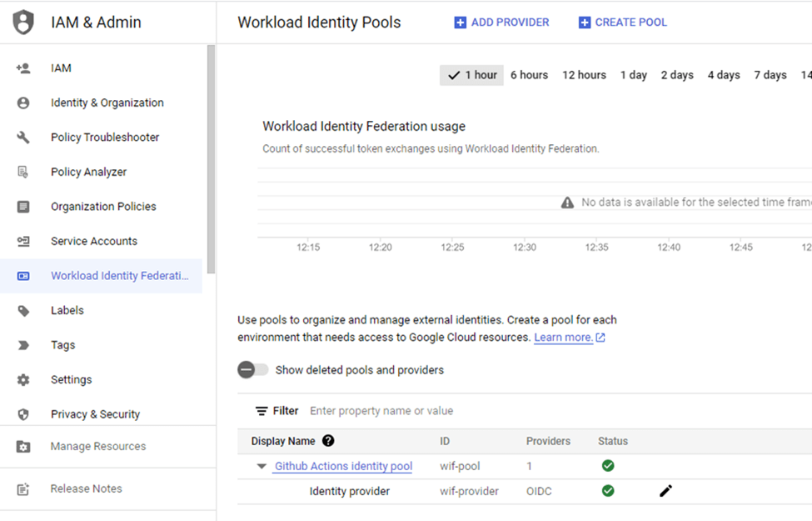
Task: Click the Settings gear icon in sidebar
Action: 23,379
